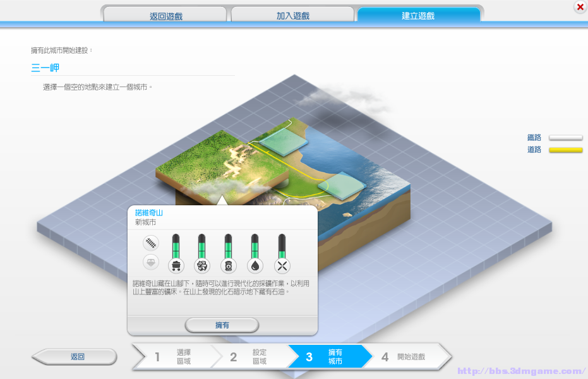Viewport: 588px width, 379px height.
Task: Click the water drop resource icon
Action: click(x=255, y=266)
